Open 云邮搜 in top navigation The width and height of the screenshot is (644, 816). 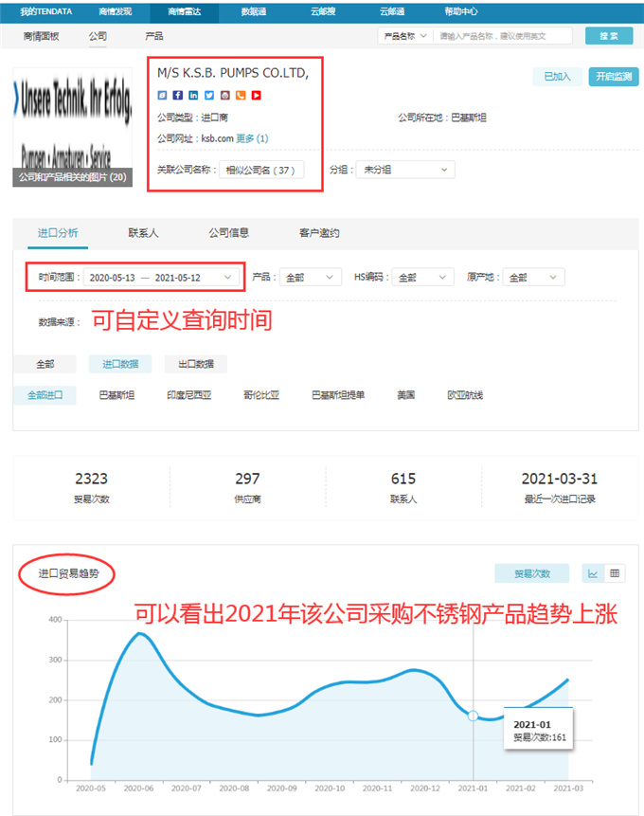pos(323,11)
